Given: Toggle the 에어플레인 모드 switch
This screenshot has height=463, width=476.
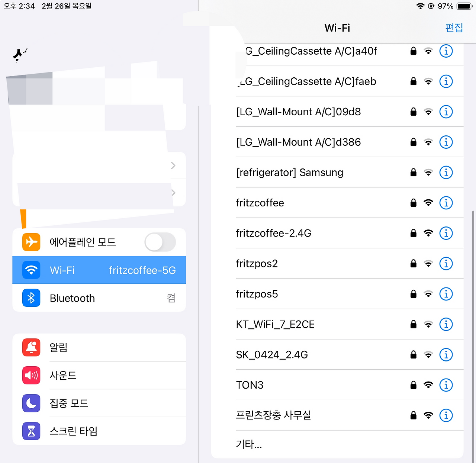Looking at the screenshot, I should click(160, 242).
